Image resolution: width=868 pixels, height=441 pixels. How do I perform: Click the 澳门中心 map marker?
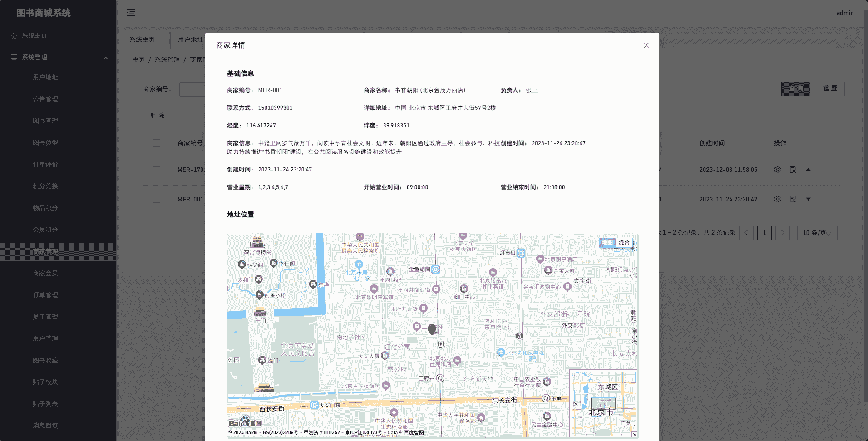464,289
